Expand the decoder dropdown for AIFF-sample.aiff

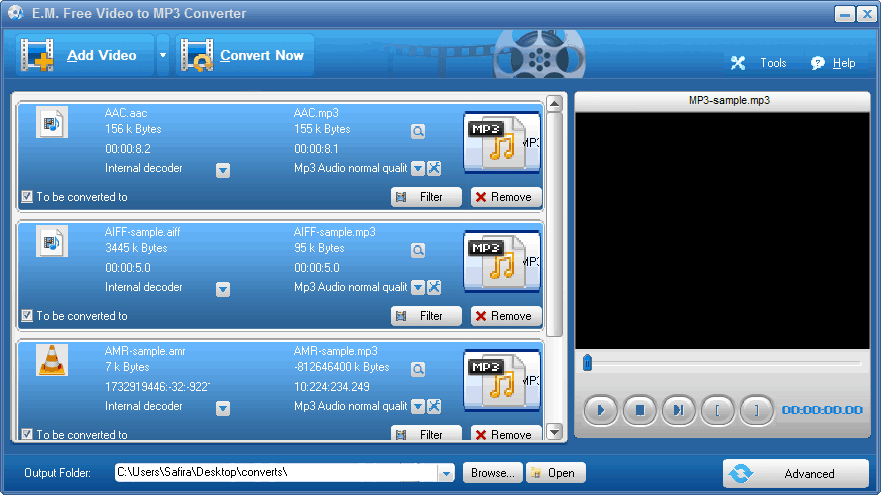pos(223,289)
